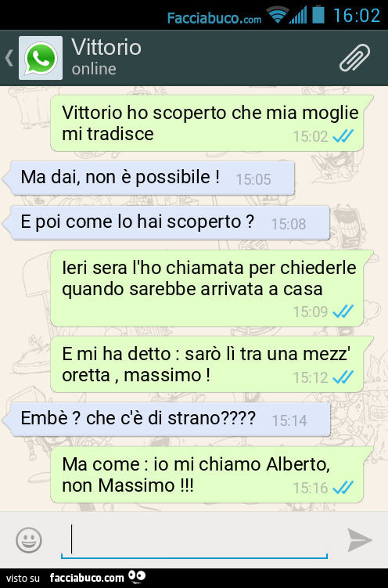This screenshot has height=588, width=388.
Task: Tap the paperclip attachment icon
Action: [354, 58]
